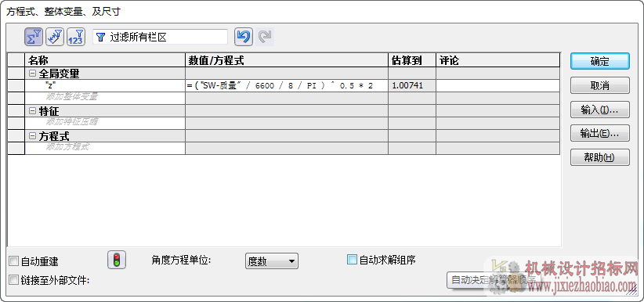Click the greyed redo arrow icon
Viewport: 644px width, 302px height.
point(265,37)
